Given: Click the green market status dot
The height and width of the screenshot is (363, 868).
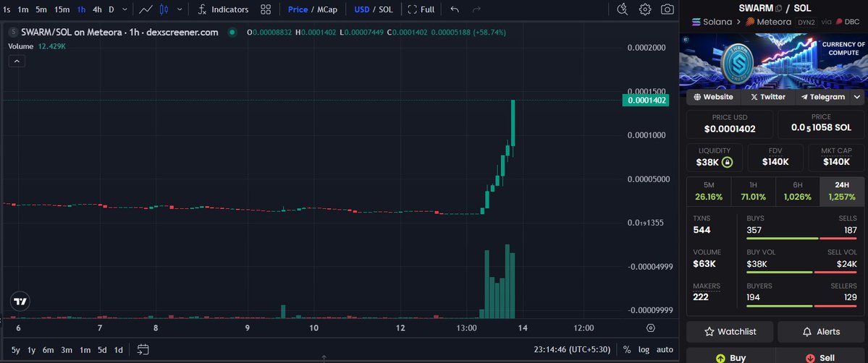Looking at the screenshot, I should [232, 33].
